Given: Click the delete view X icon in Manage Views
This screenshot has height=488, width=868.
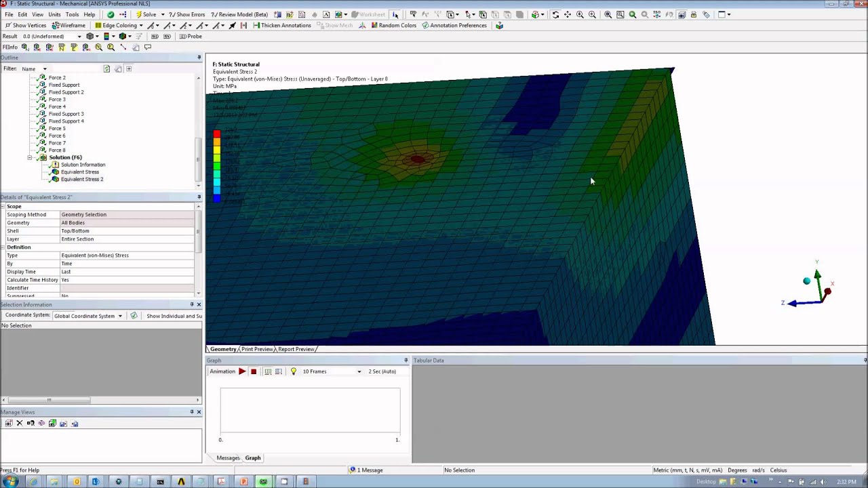Looking at the screenshot, I should (20, 424).
